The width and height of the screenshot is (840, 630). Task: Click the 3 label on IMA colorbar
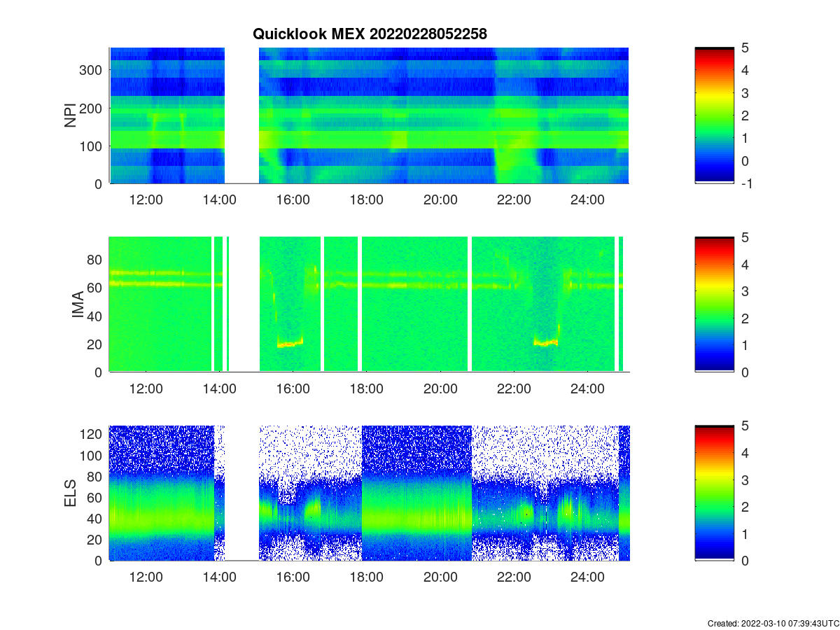click(x=745, y=290)
